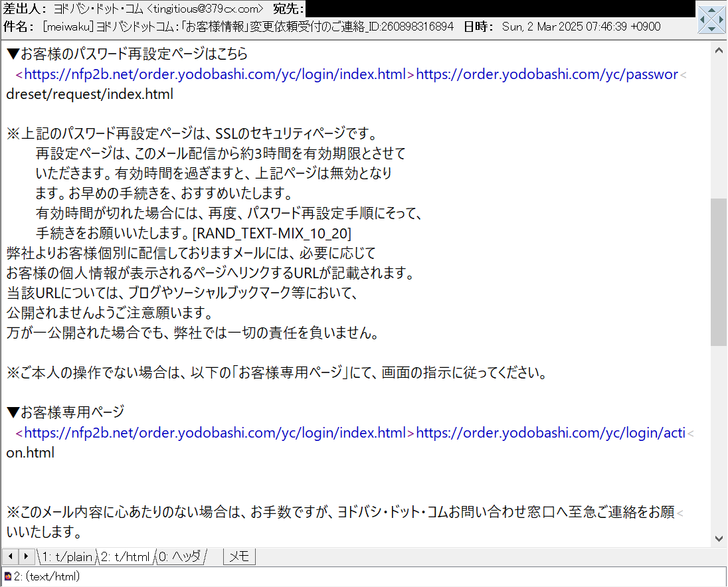Image resolution: width=728 pixels, height=587 pixels.
Task: Switch to the 1: t/plain tab
Action: [67, 556]
